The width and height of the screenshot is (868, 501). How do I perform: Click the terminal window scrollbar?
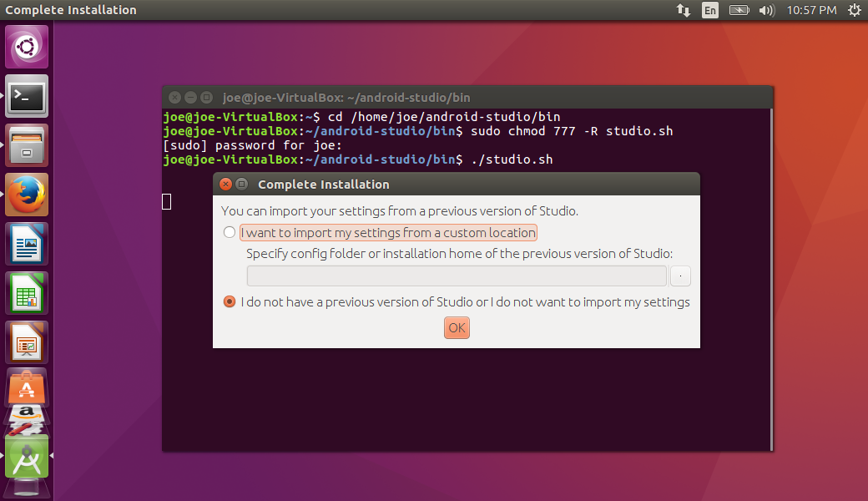pos(771,280)
